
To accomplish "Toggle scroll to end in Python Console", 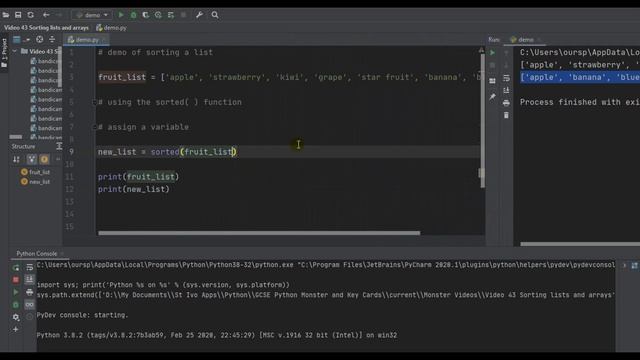I will [x=29, y=280].
